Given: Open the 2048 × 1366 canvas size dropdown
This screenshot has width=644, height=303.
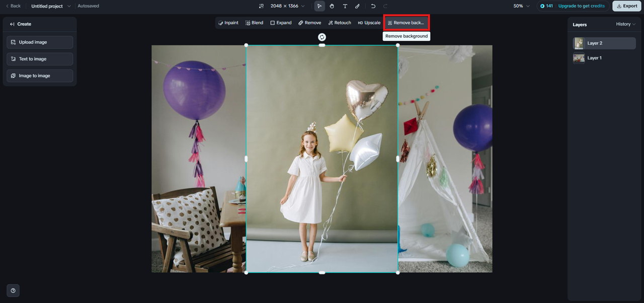Looking at the screenshot, I should (x=288, y=6).
